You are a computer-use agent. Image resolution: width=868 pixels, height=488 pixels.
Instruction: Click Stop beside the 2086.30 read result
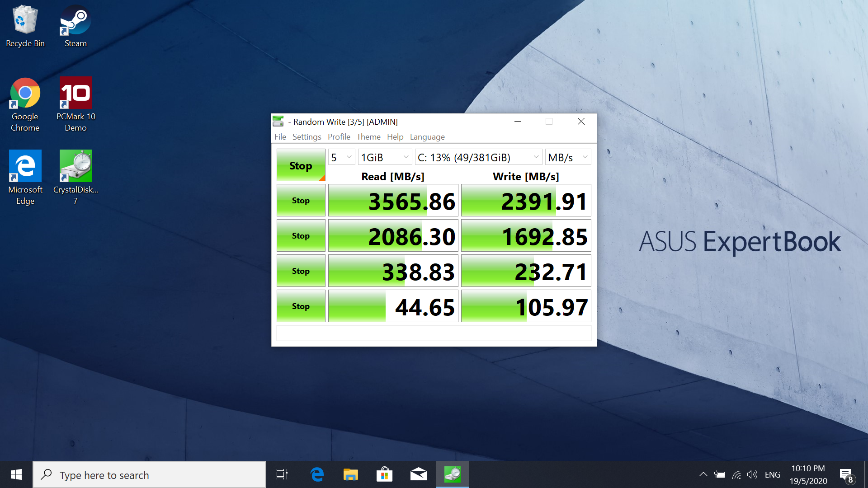click(x=301, y=235)
